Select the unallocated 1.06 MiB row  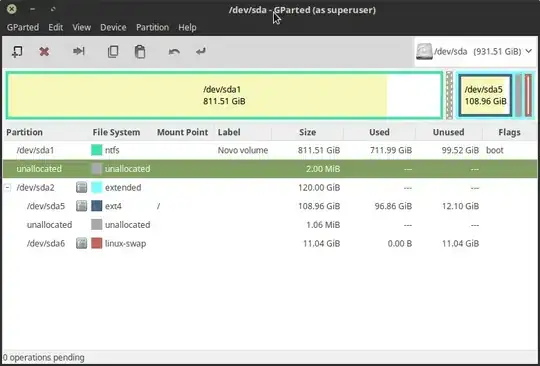(x=270, y=224)
